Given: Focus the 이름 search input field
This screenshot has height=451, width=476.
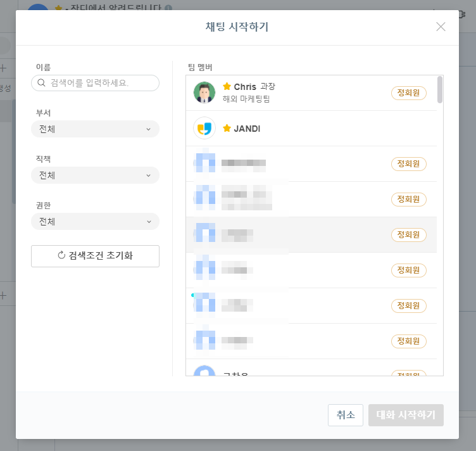Looking at the screenshot, I should coord(101,83).
